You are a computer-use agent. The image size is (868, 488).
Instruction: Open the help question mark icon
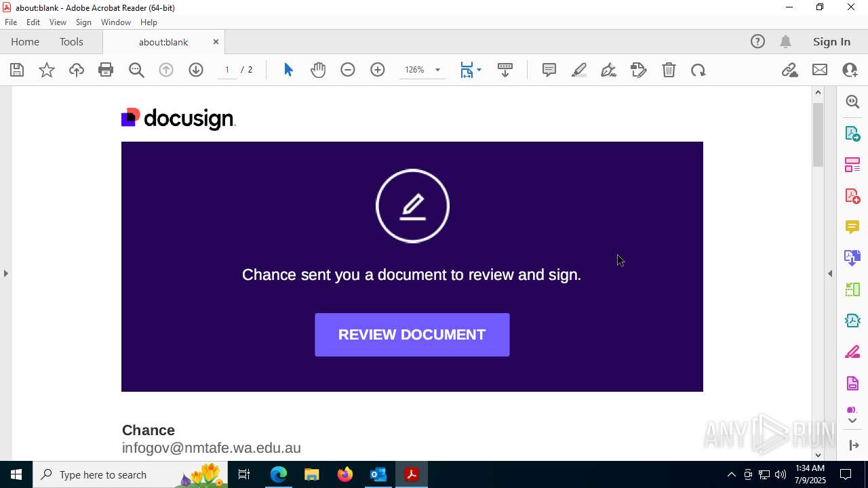point(757,42)
